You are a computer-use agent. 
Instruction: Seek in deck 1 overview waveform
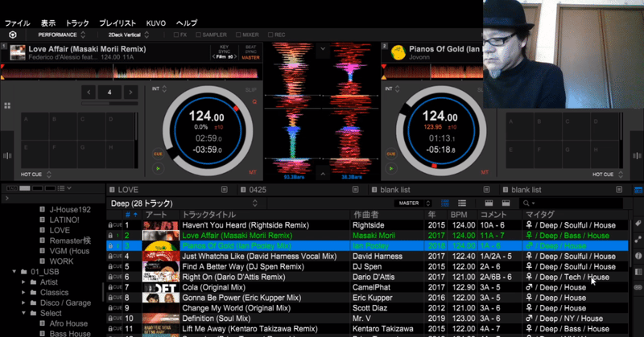click(130, 72)
